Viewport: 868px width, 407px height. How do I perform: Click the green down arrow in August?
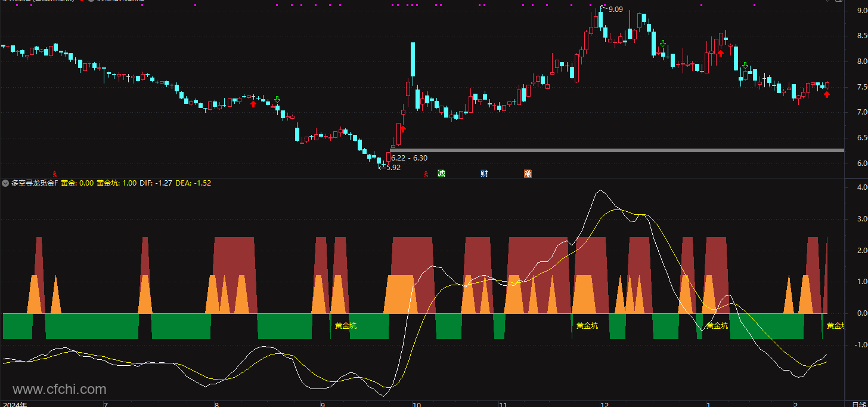tap(277, 99)
